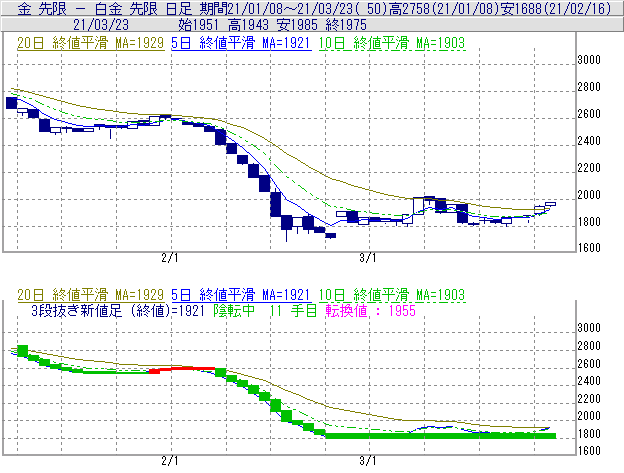This screenshot has height=473, width=624.
Task: Click the 20日 終値平滑 MA=1929 legend in lower chart
Action: tap(90, 295)
